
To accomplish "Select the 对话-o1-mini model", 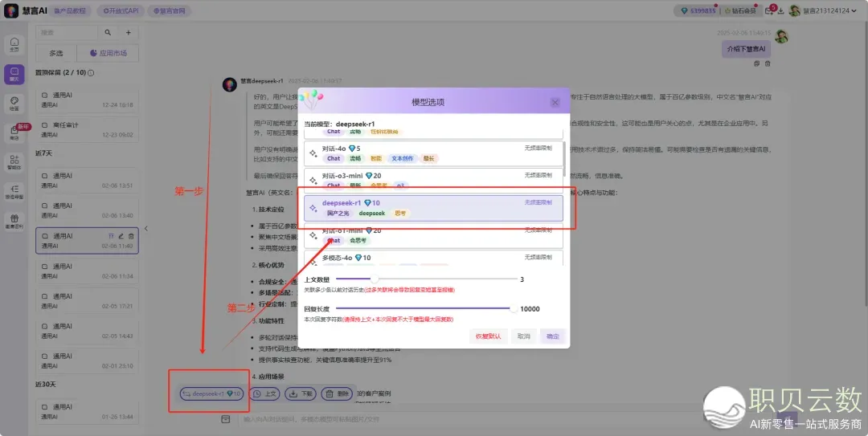I will click(433, 236).
